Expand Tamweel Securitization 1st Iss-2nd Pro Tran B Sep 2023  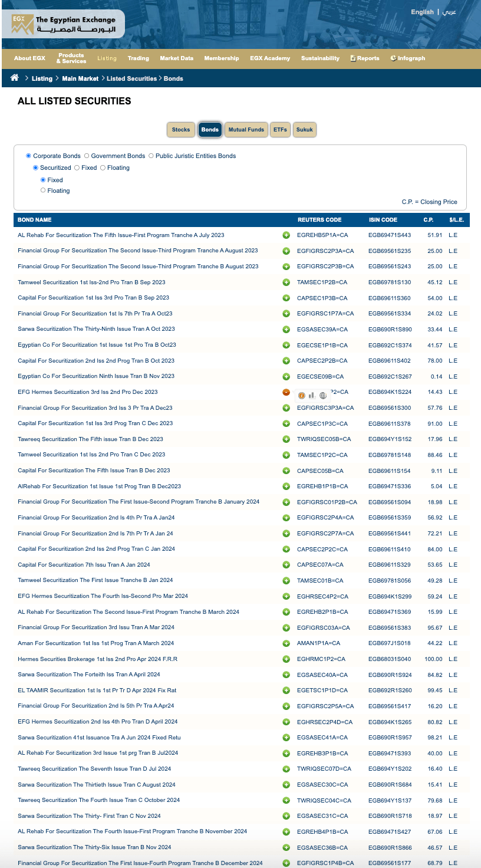(x=286, y=282)
